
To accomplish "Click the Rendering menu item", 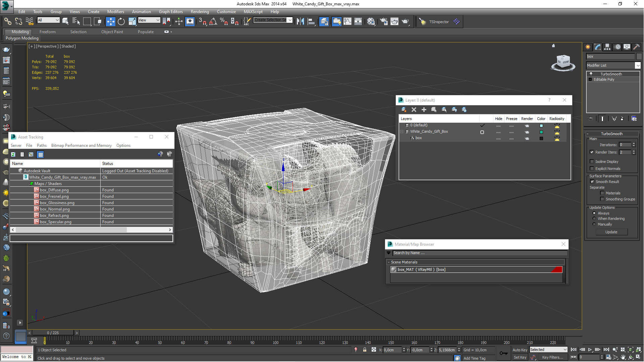I will click(x=198, y=11).
